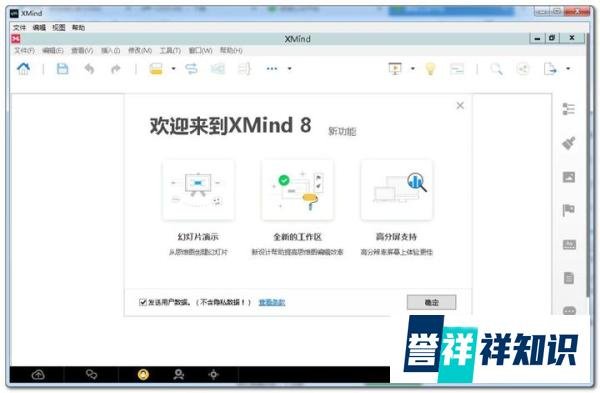Image resolution: width=600 pixels, height=393 pixels.
Task: Open the 修改(M) menu
Action: [x=140, y=51]
